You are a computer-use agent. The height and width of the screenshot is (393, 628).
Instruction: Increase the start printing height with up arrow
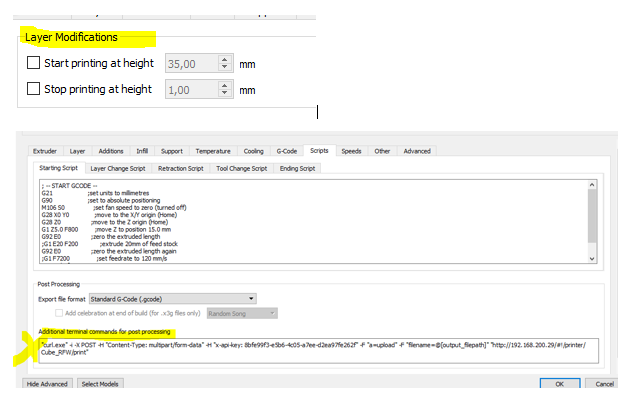coord(225,59)
